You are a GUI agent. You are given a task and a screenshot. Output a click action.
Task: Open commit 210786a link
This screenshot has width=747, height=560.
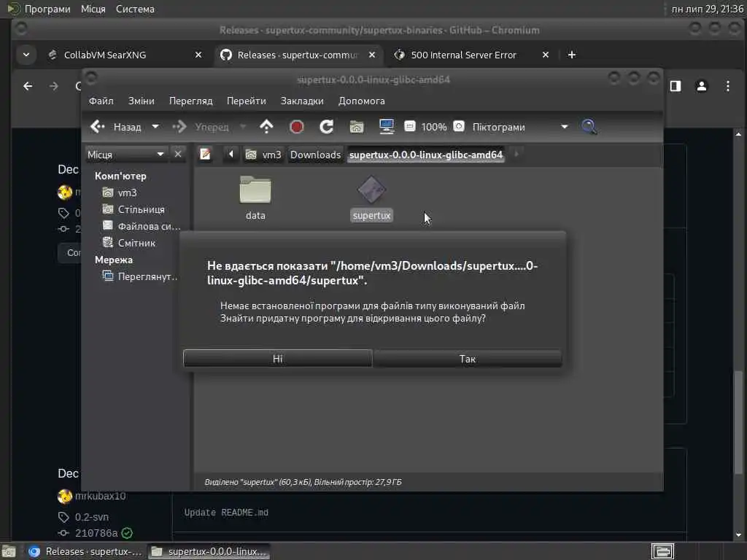pos(96,533)
